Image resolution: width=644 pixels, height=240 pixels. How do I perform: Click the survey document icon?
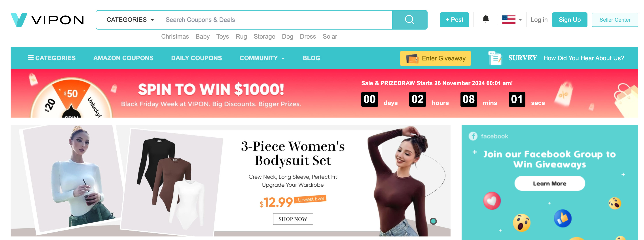(x=495, y=58)
